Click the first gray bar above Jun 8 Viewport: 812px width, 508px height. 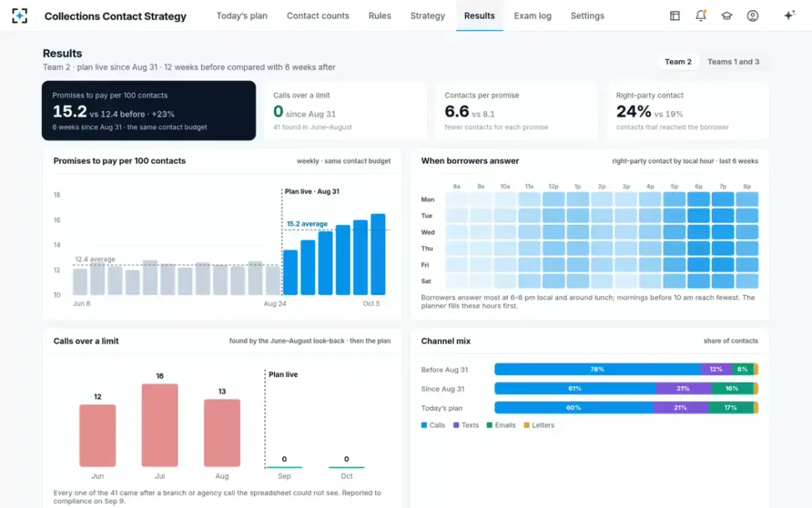pos(80,281)
